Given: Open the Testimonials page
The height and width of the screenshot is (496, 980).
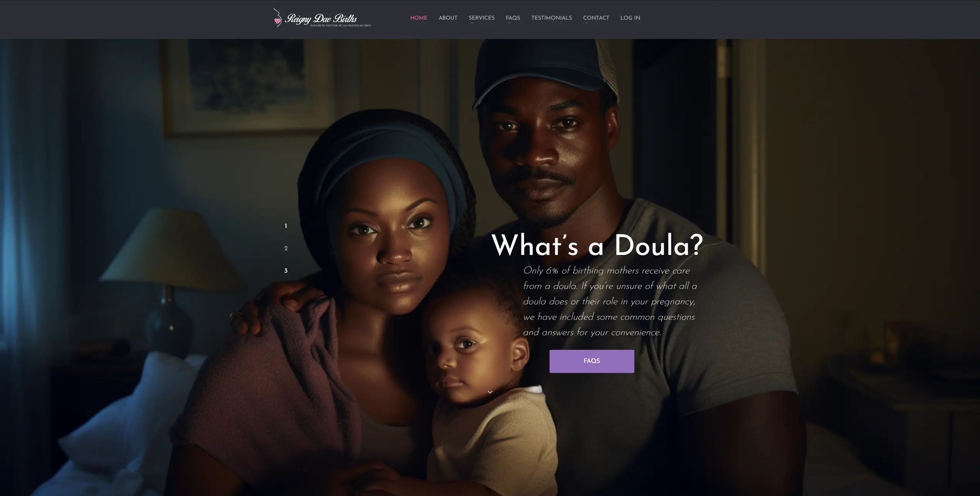Looking at the screenshot, I should click(551, 18).
